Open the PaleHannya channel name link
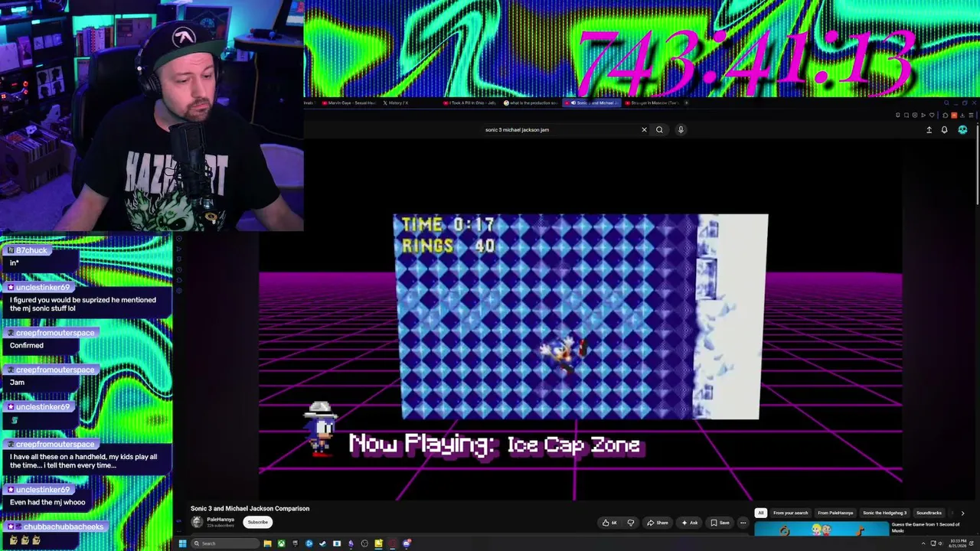This screenshot has width=980, height=551. point(220,520)
